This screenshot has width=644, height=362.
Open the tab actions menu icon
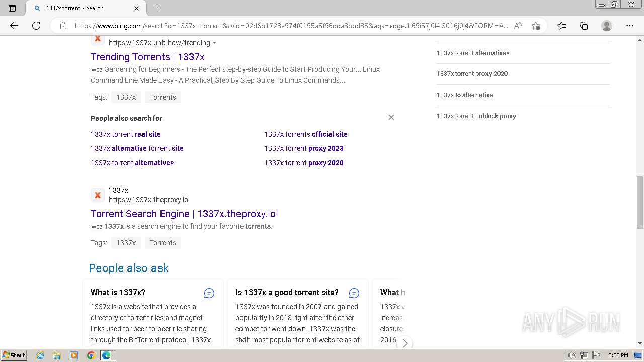[12, 8]
